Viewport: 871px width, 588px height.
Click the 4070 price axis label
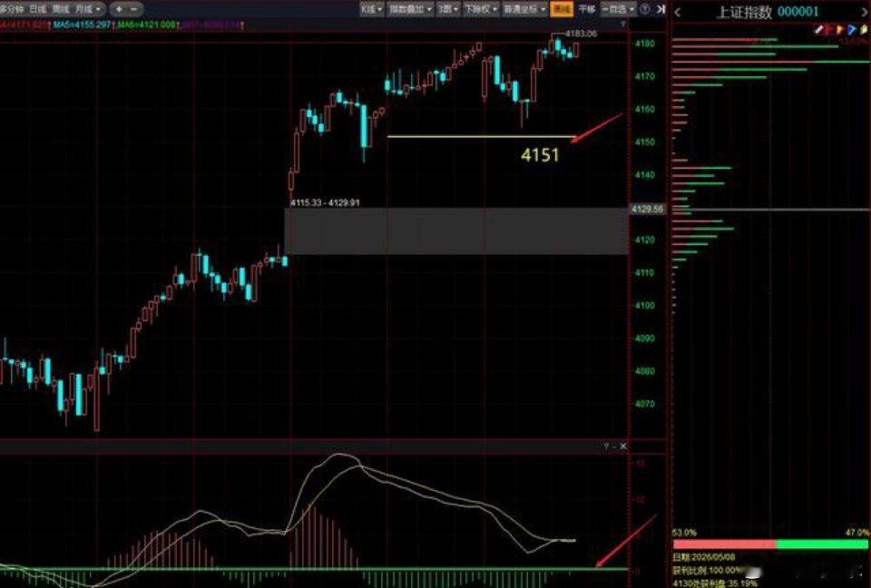644,404
